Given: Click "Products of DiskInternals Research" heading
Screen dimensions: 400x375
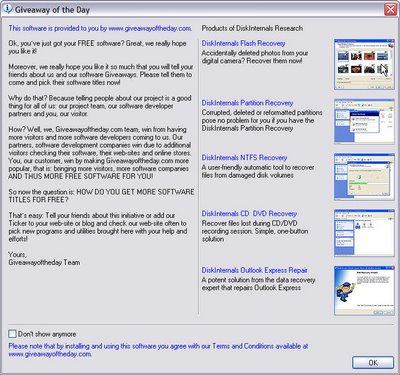Looking at the screenshot, I should click(252, 28).
